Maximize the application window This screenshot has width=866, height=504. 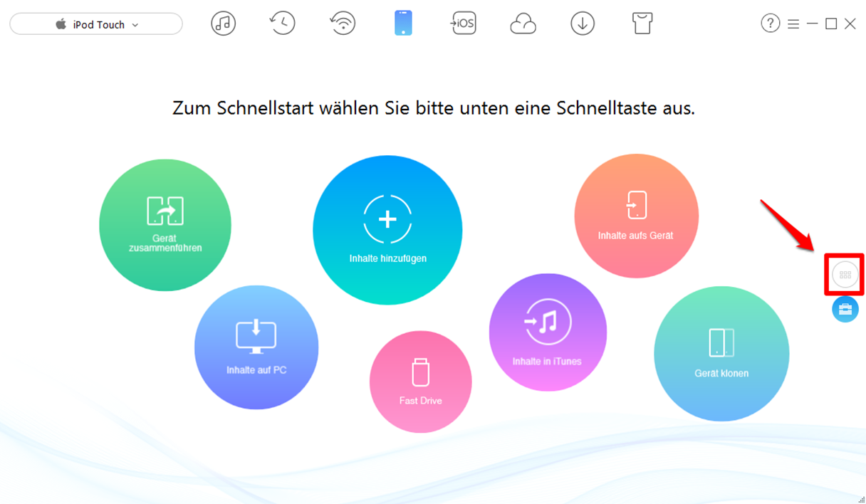coord(831,23)
